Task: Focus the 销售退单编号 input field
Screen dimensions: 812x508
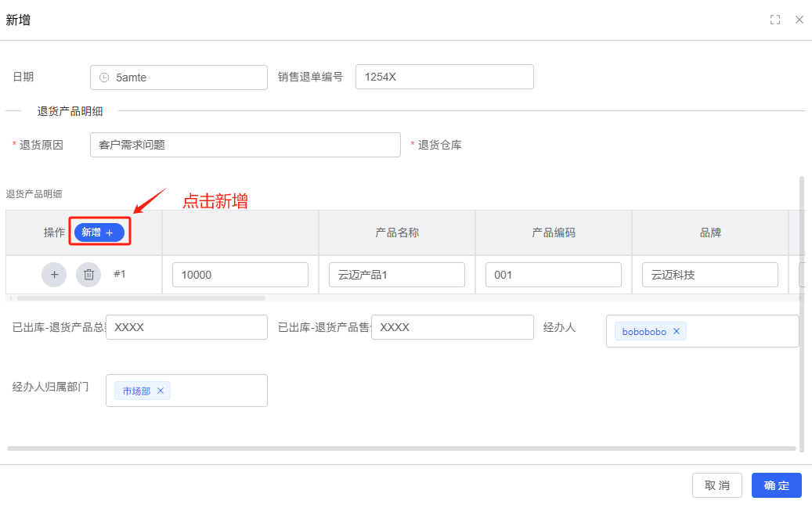Action: [x=444, y=77]
